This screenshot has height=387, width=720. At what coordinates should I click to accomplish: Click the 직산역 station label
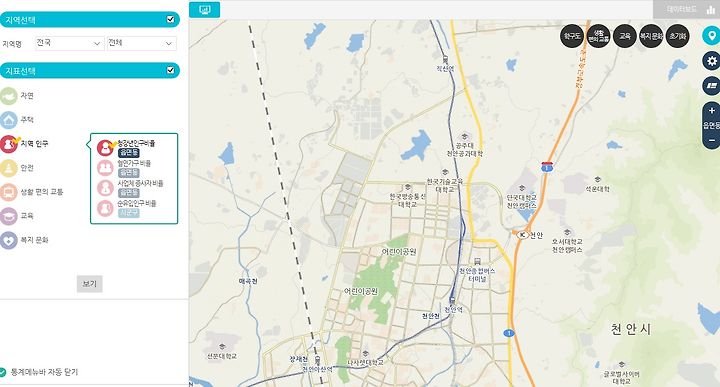click(x=445, y=68)
